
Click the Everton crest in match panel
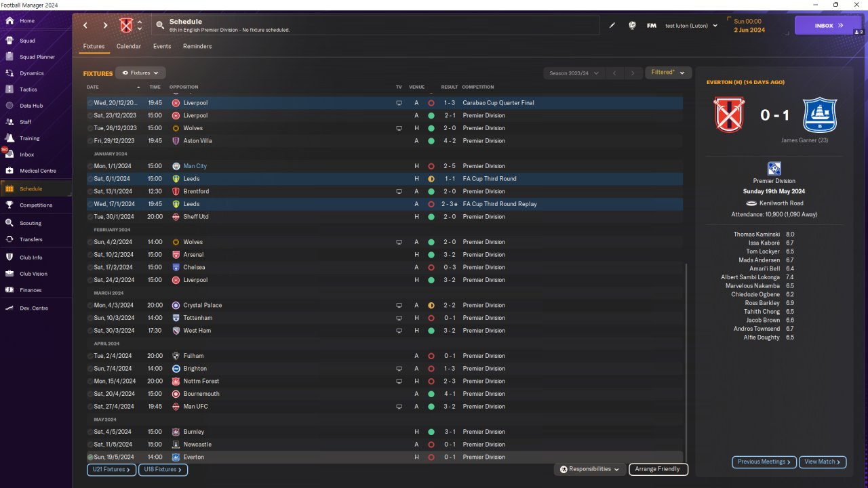click(820, 115)
